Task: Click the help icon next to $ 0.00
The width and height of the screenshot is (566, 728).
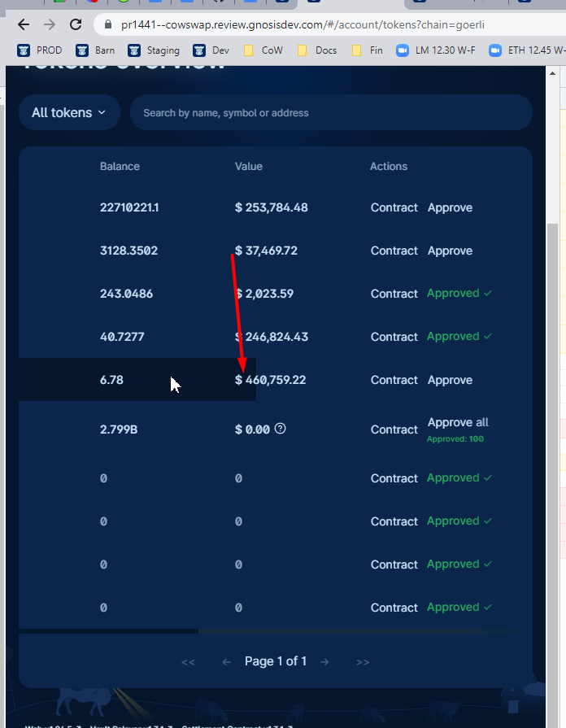Action: click(280, 429)
